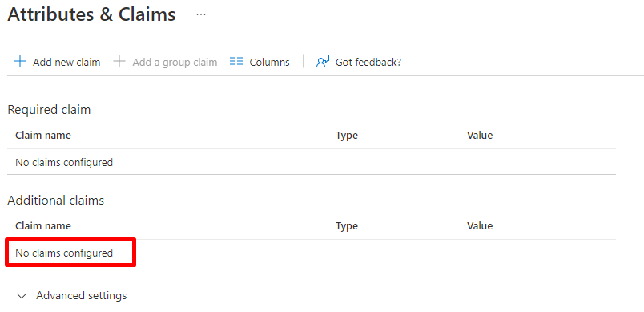Click Type column header under Additional claims

click(x=347, y=226)
